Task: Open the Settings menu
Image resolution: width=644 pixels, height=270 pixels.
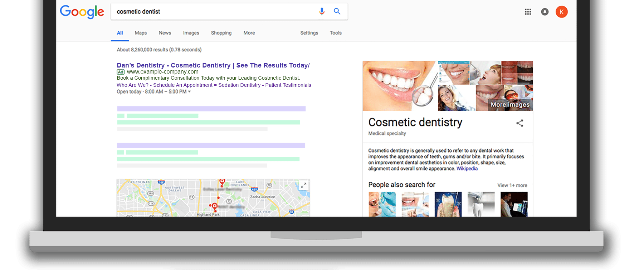Action: point(309,33)
